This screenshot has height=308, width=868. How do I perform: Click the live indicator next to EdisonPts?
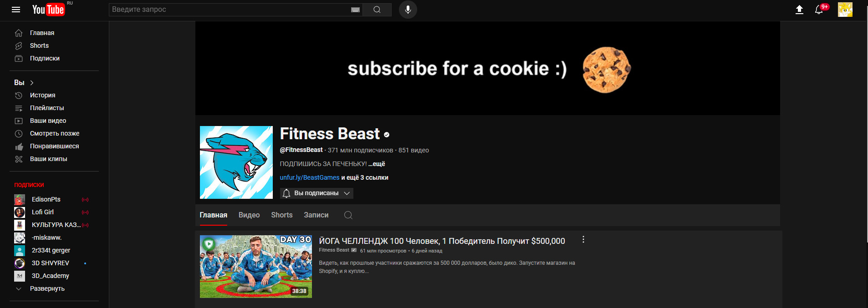tap(85, 200)
